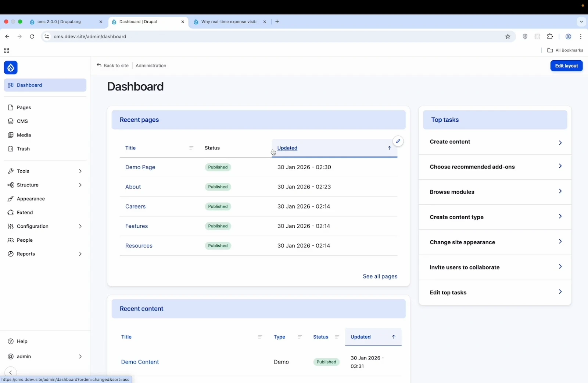The width and height of the screenshot is (588, 383).
Task: Open the Careers page link
Action: point(135,206)
